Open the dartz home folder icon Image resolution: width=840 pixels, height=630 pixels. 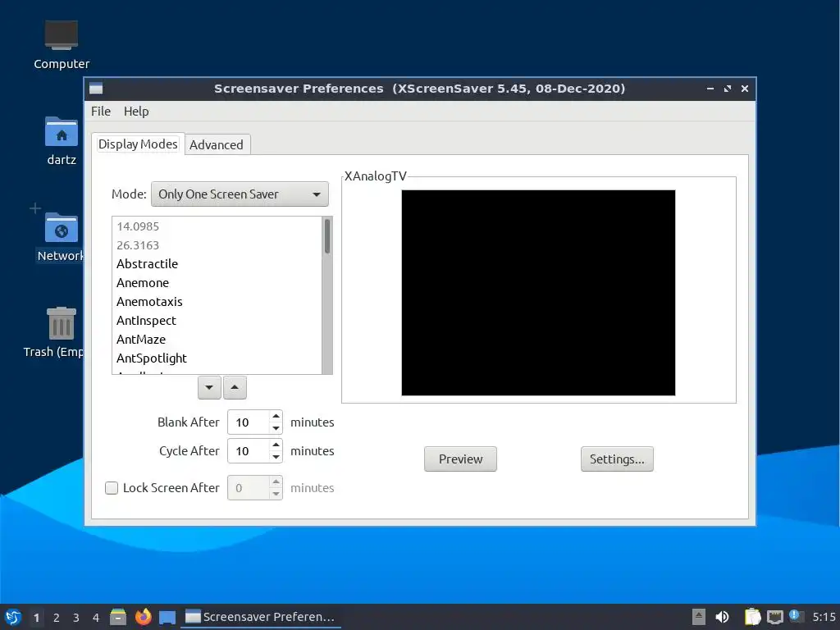62,140
